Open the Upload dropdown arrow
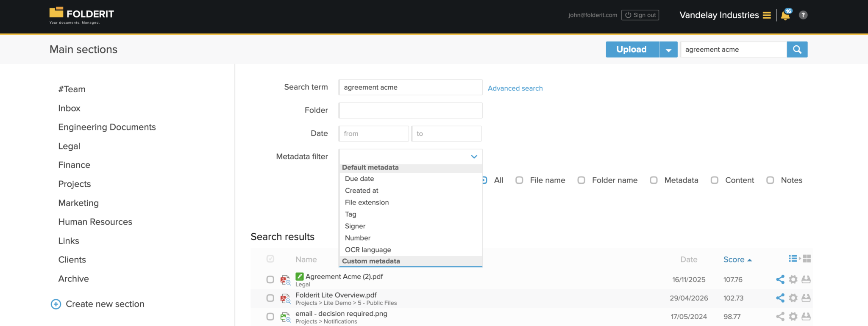The height and width of the screenshot is (326, 868). pyautogui.click(x=668, y=50)
